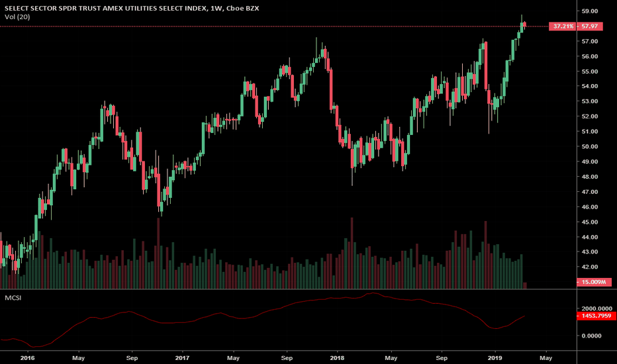Click the 2019 time axis label

pos(495,358)
